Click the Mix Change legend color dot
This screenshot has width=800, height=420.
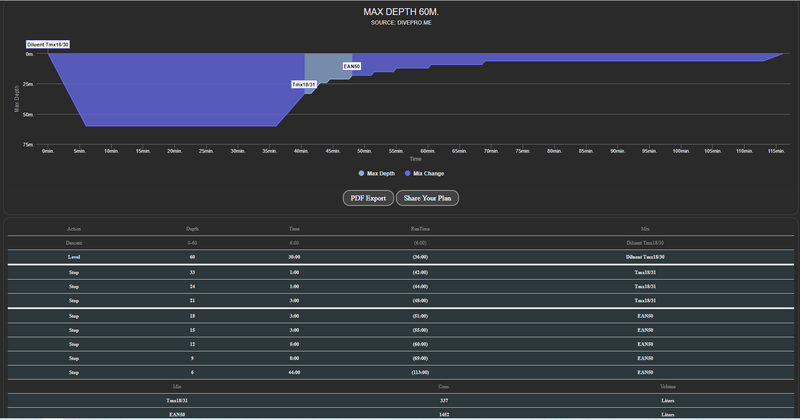(x=407, y=173)
